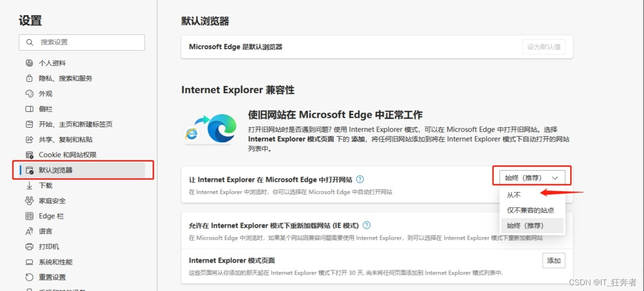Click the 开始、主页和新建标签页 icon

[30, 124]
